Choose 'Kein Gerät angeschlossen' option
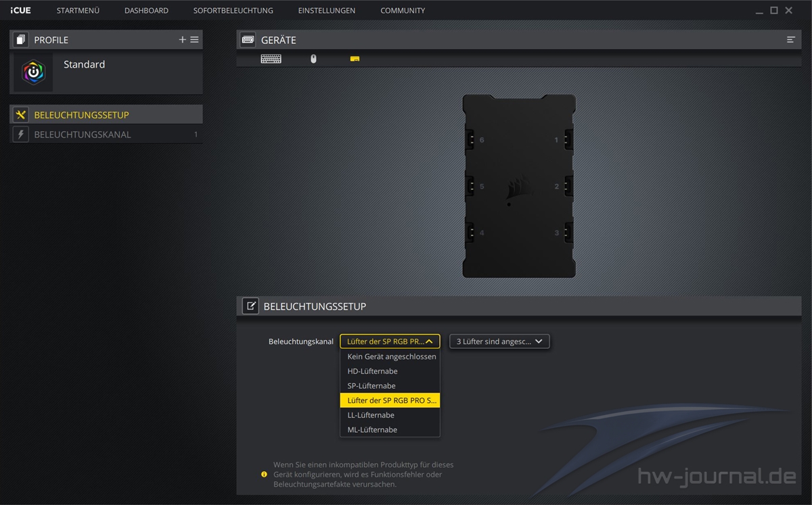The image size is (812, 505). tap(390, 356)
